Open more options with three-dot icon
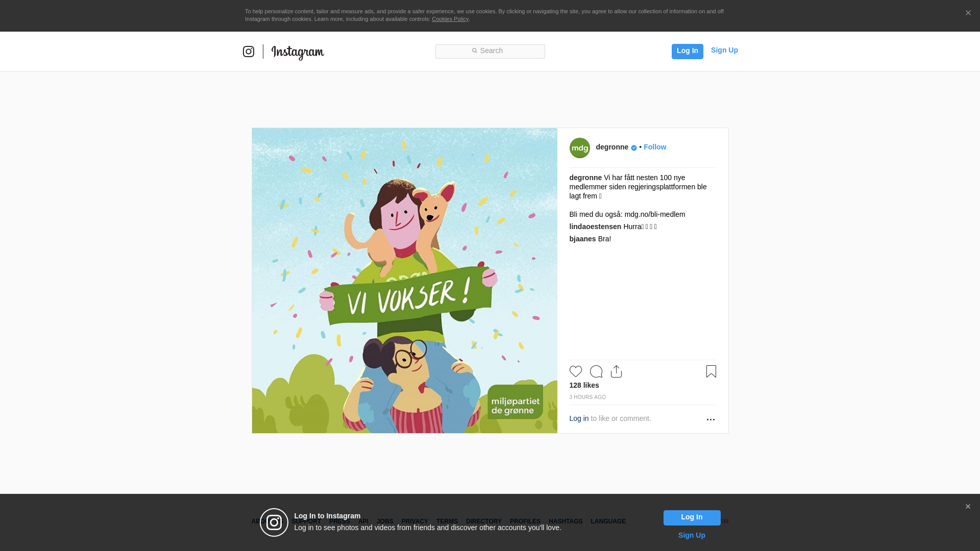Viewport: 980px width, 551px height. click(710, 419)
